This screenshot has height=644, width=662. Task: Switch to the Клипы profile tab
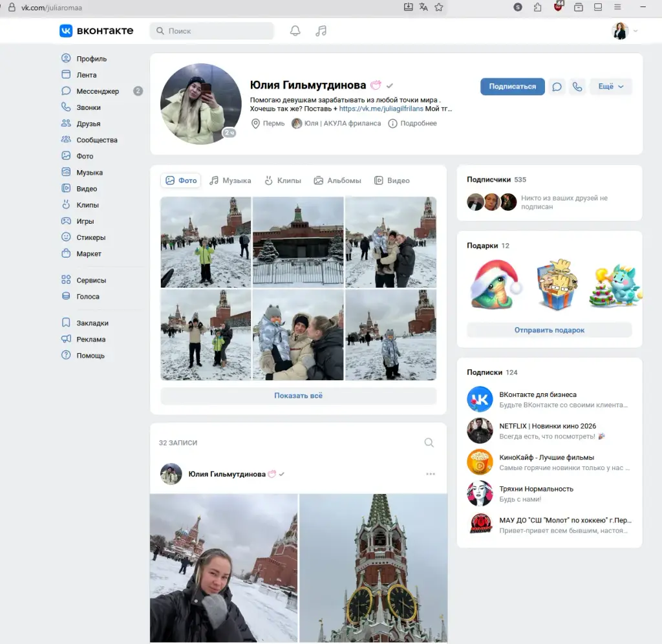click(x=283, y=180)
